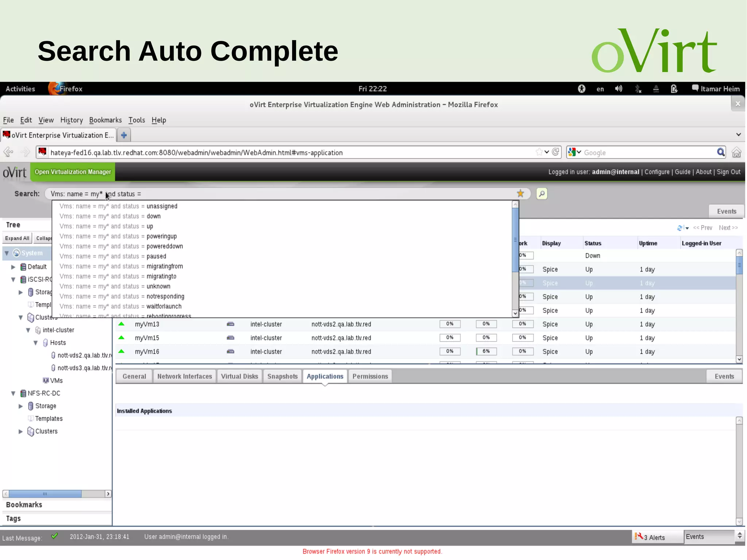Click the Google search magnifier icon

pos(721,152)
